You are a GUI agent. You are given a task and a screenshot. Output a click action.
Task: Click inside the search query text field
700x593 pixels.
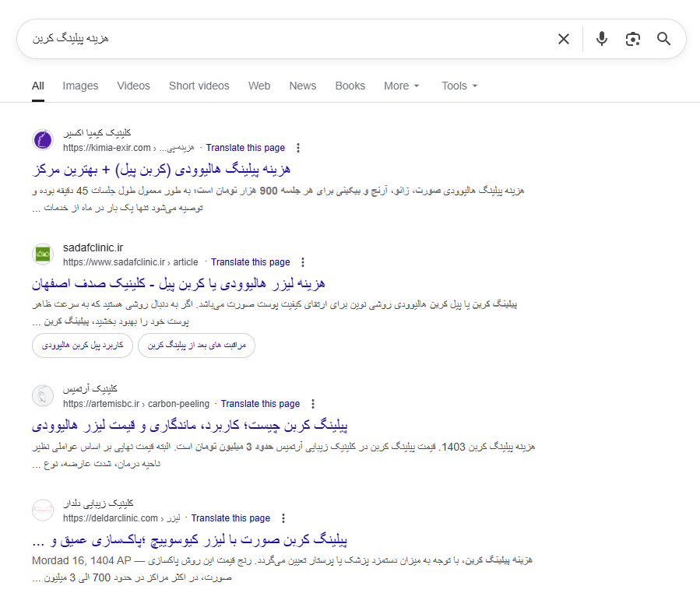[288, 39]
